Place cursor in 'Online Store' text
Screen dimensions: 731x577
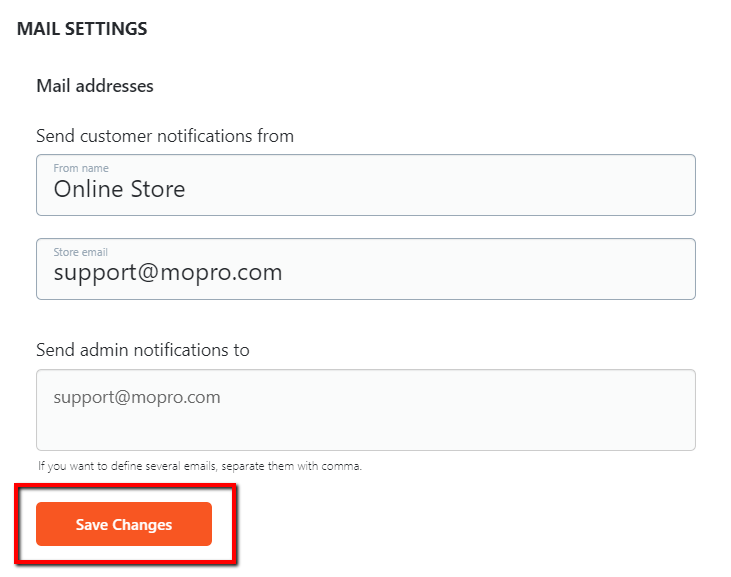click(119, 189)
